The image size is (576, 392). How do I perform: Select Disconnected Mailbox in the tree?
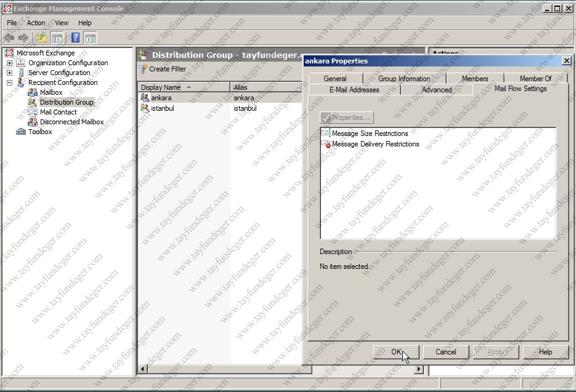pyautogui.click(x=71, y=122)
